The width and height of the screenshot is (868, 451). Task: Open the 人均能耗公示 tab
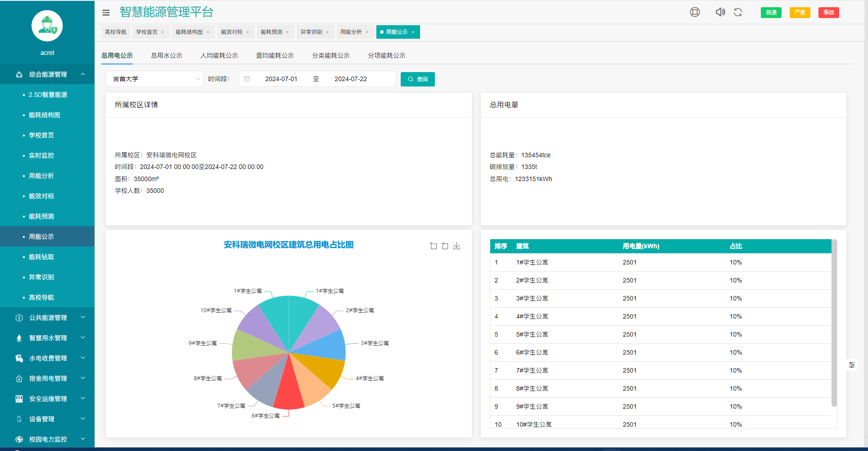[x=219, y=55]
